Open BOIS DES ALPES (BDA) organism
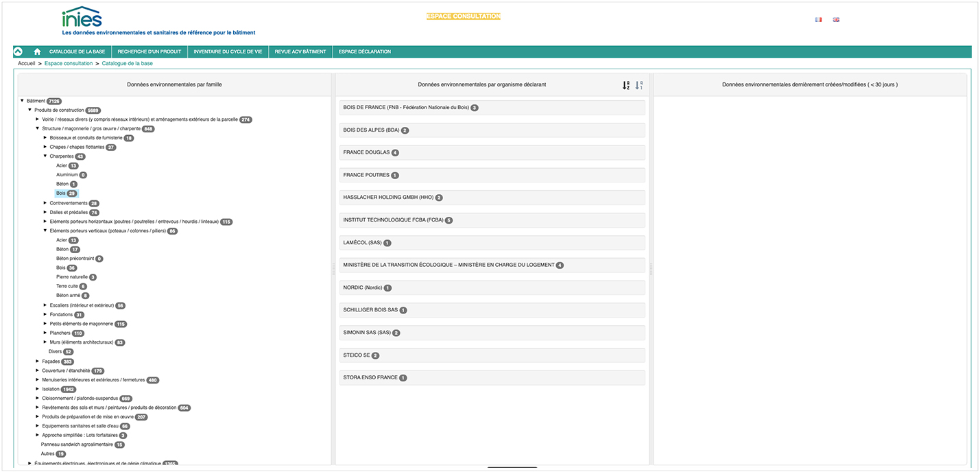This screenshot has height=472, width=980. click(492, 130)
